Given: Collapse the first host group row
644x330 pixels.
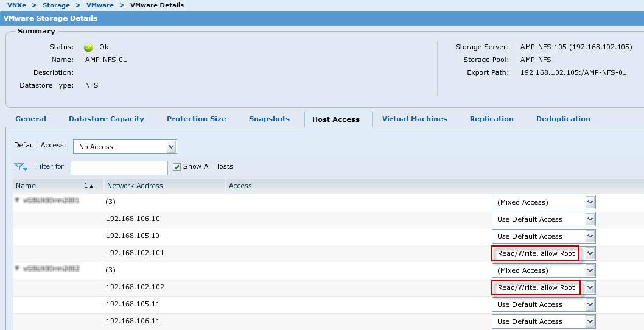Looking at the screenshot, I should pyautogui.click(x=17, y=200).
